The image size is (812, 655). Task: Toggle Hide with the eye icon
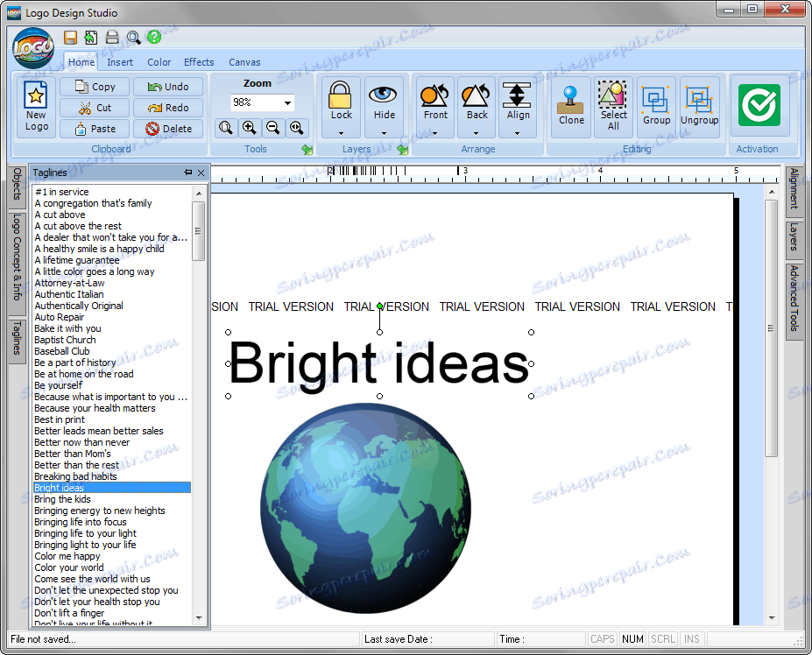[383, 95]
